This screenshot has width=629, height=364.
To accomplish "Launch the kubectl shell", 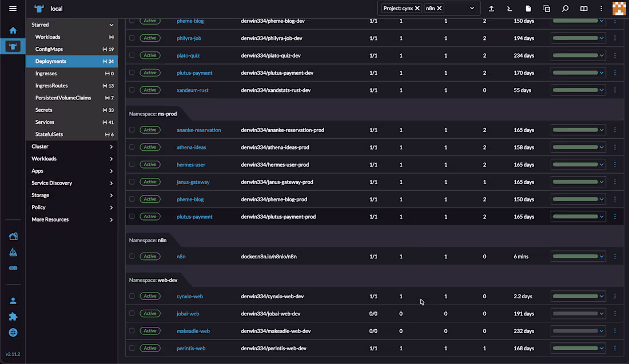I will (509, 8).
